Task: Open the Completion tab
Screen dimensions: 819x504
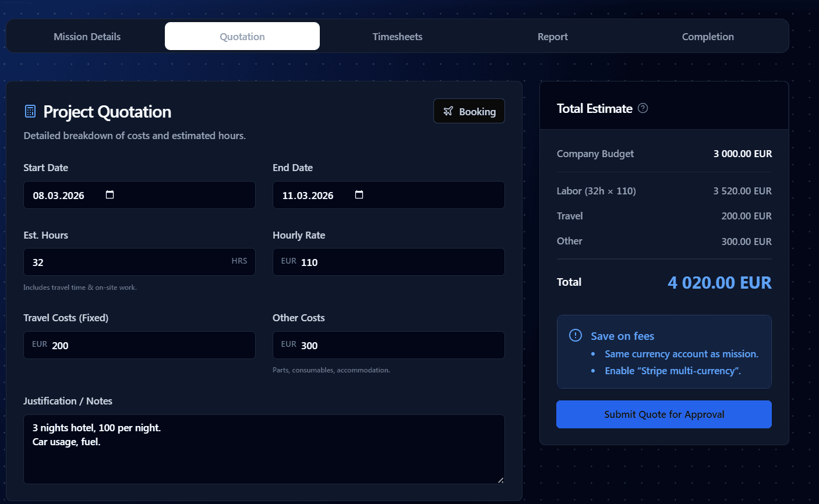Action: (x=708, y=37)
